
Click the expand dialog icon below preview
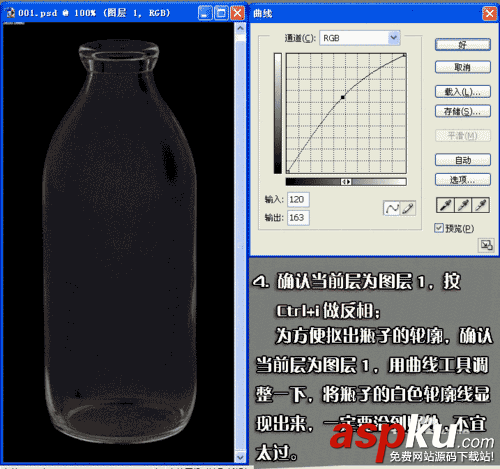click(486, 245)
